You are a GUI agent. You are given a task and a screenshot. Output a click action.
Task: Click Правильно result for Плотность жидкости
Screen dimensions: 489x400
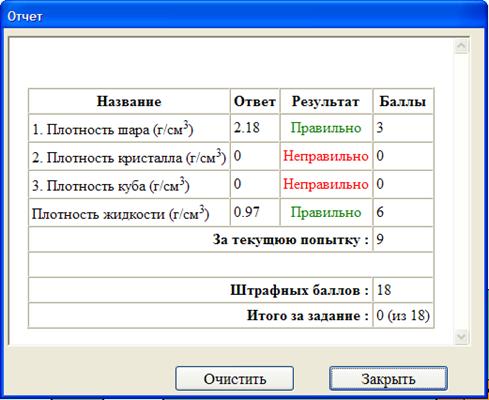(326, 212)
